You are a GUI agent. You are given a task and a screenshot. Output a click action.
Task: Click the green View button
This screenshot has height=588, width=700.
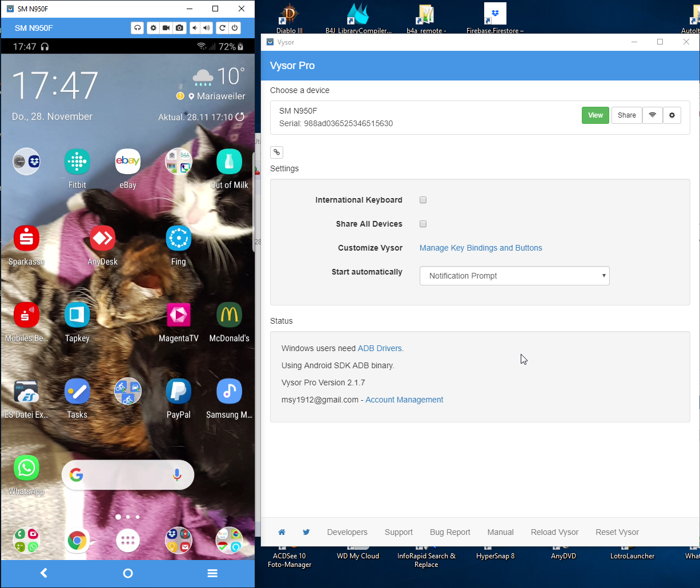click(x=596, y=115)
